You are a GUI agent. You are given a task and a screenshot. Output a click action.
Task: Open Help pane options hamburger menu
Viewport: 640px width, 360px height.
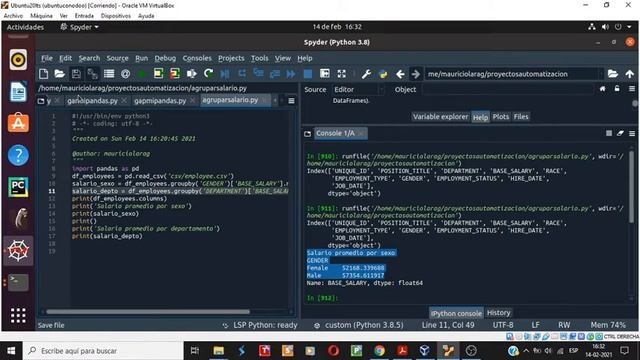[632, 89]
